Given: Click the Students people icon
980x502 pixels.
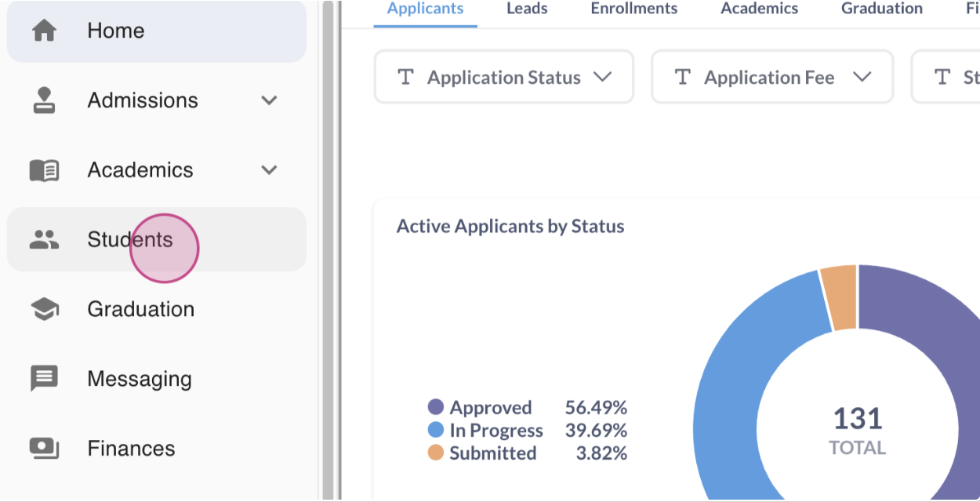Looking at the screenshot, I should [x=44, y=239].
